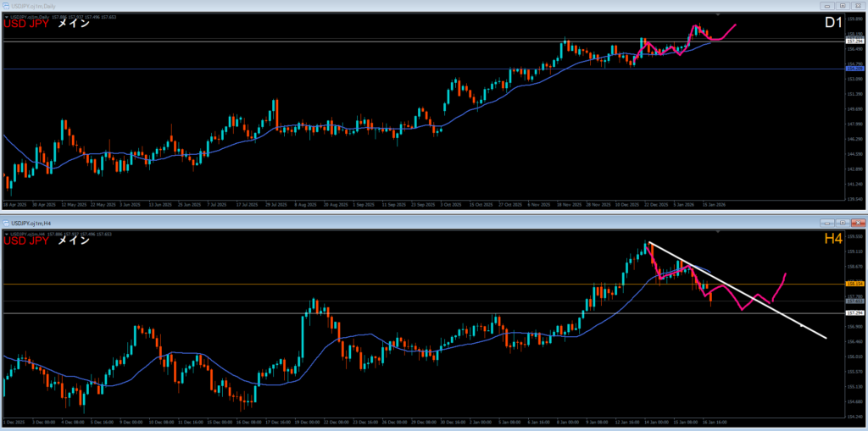Click the 157.294 price label on Daily chart
Image resolution: width=868 pixels, height=431 pixels.
pos(854,41)
